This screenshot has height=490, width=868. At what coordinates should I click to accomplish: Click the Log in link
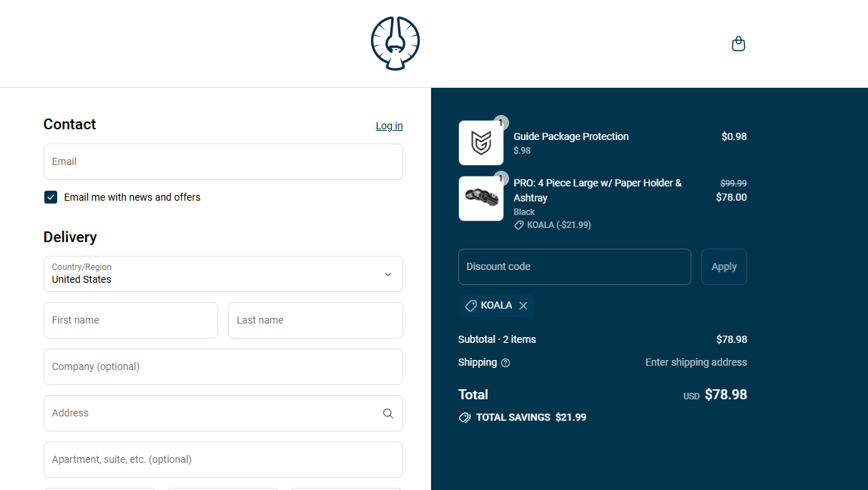click(389, 126)
